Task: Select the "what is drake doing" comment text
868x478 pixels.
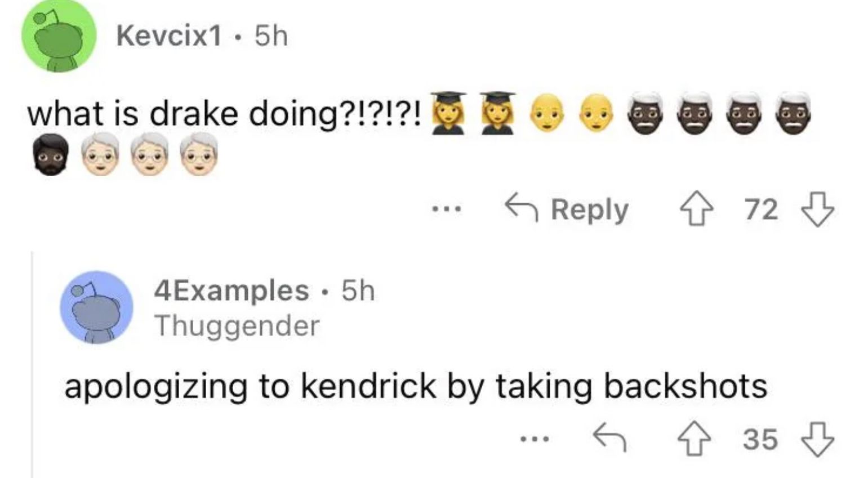Action: (x=224, y=114)
